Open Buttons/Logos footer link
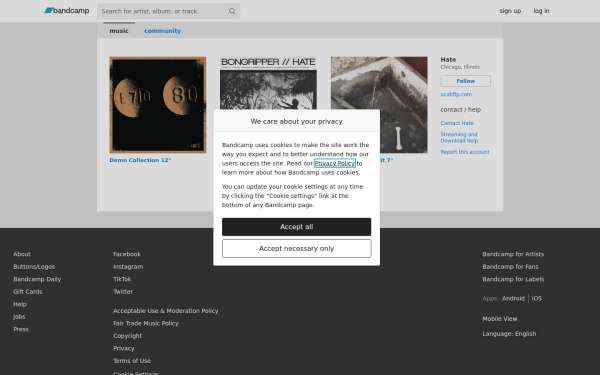The width and height of the screenshot is (600, 375). [34, 267]
